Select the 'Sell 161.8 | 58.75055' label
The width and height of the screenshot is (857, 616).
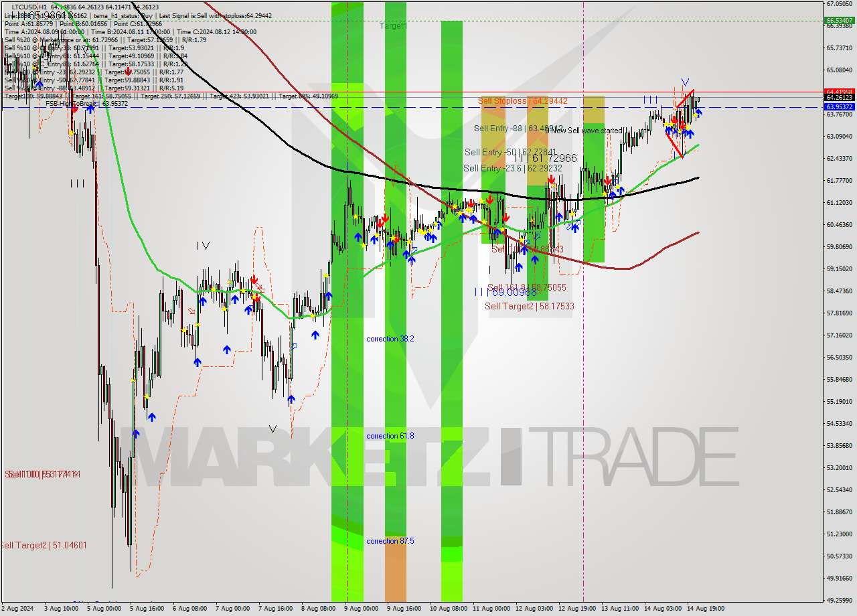[527, 287]
